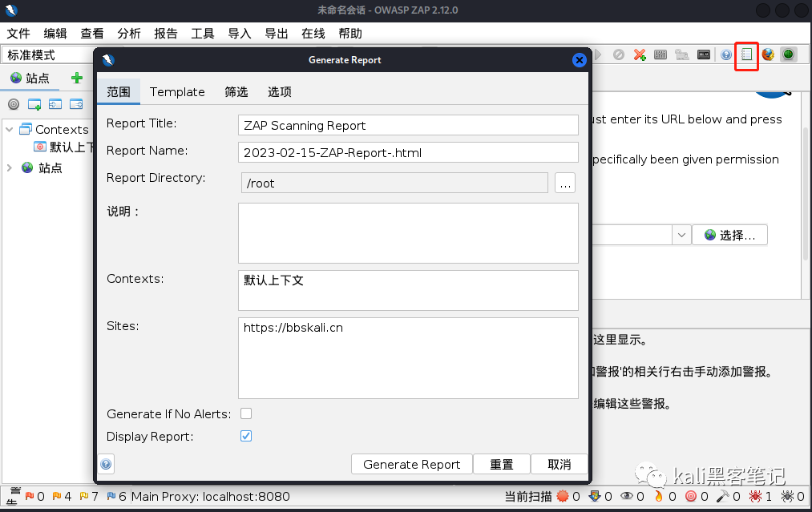Select the 范围 tab in dialog
The width and height of the screenshot is (812, 512).
pos(119,91)
